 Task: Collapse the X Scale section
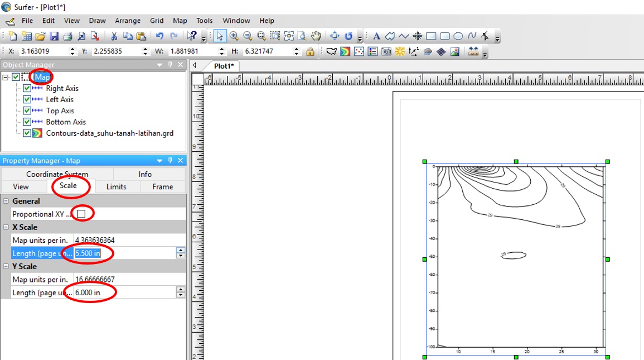(6, 227)
